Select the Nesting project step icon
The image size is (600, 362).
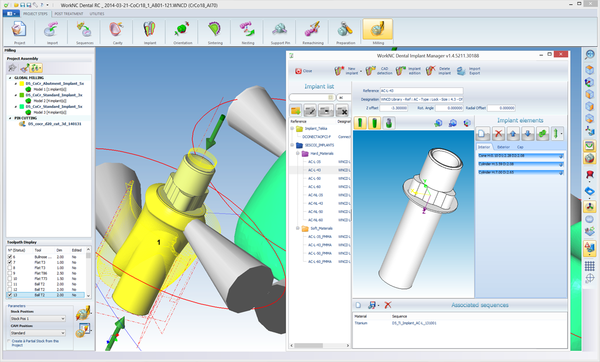click(248, 33)
